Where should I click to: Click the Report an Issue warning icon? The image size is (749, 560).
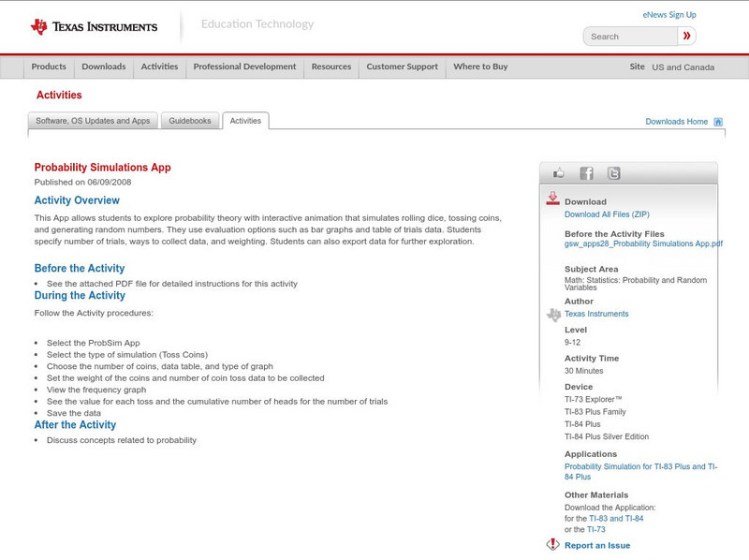[x=552, y=544]
